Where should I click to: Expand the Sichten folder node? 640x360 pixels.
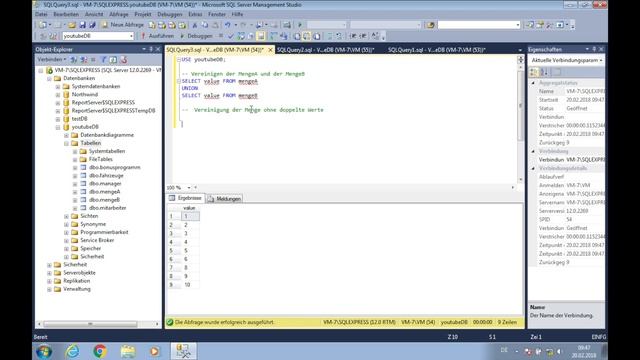67,216
